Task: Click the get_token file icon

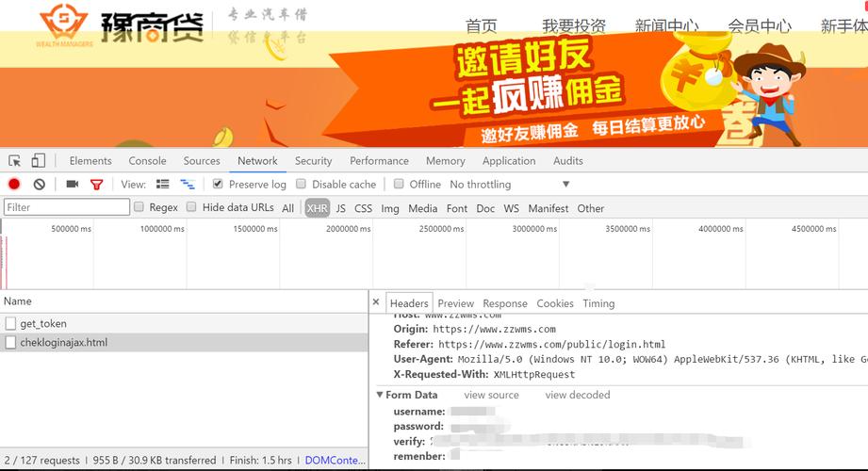Action: [x=10, y=323]
